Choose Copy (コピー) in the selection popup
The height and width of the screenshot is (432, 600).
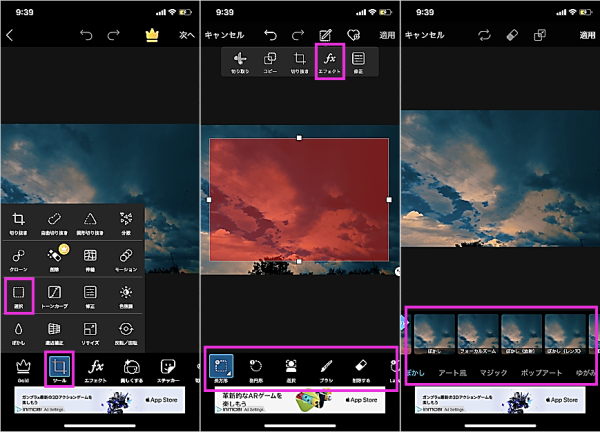(270, 62)
